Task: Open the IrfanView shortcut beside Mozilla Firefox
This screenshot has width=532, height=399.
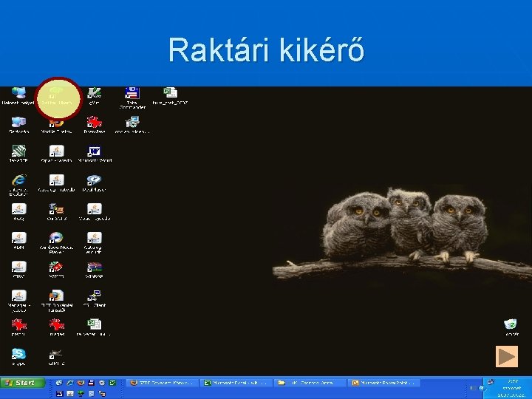Action: 95,125
